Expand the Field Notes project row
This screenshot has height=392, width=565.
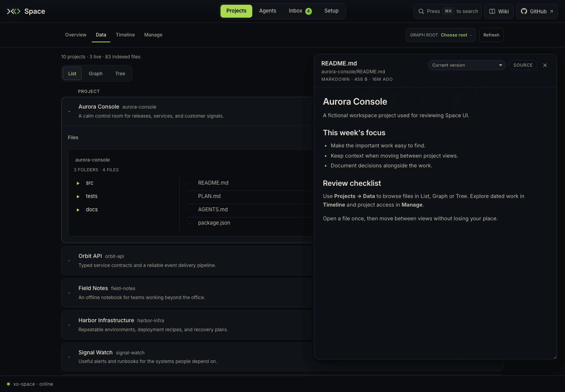(x=188, y=293)
